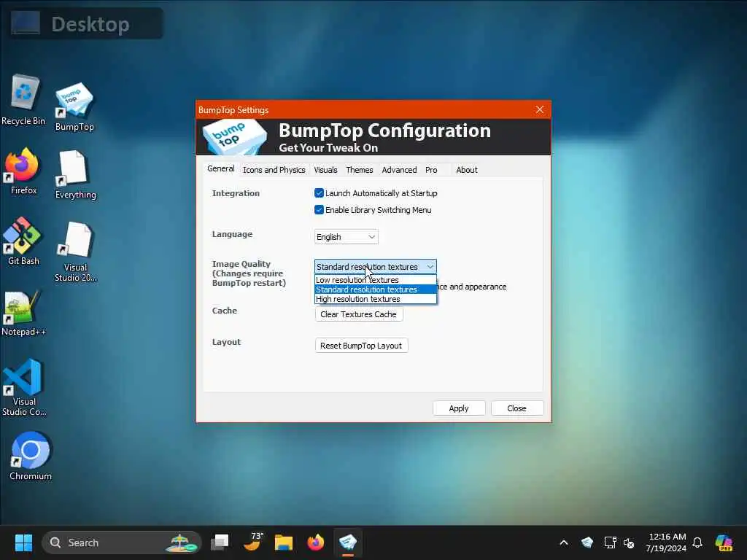Open the network status tray icon
The height and width of the screenshot is (560, 747).
tap(610, 542)
